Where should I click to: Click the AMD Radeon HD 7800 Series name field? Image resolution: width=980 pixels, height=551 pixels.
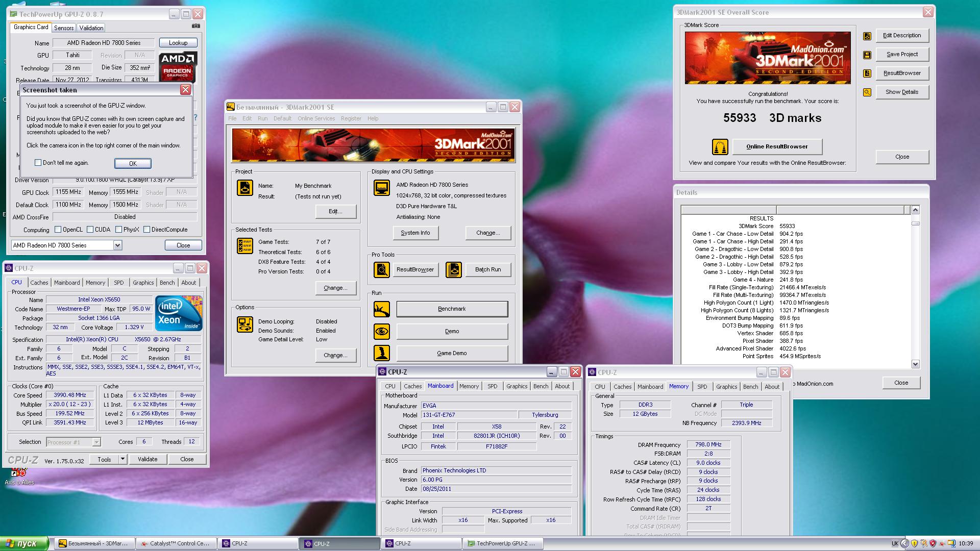[104, 43]
